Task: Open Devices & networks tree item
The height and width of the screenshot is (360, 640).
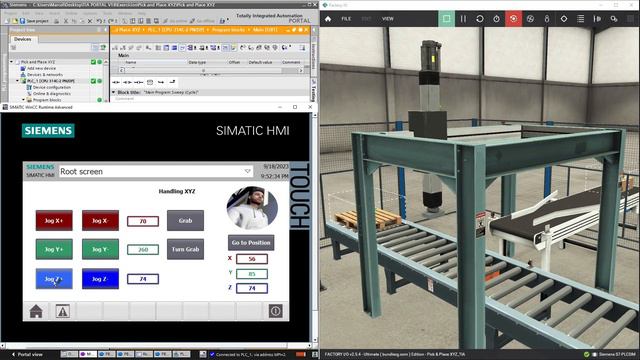Action: pyautogui.click(x=45, y=75)
